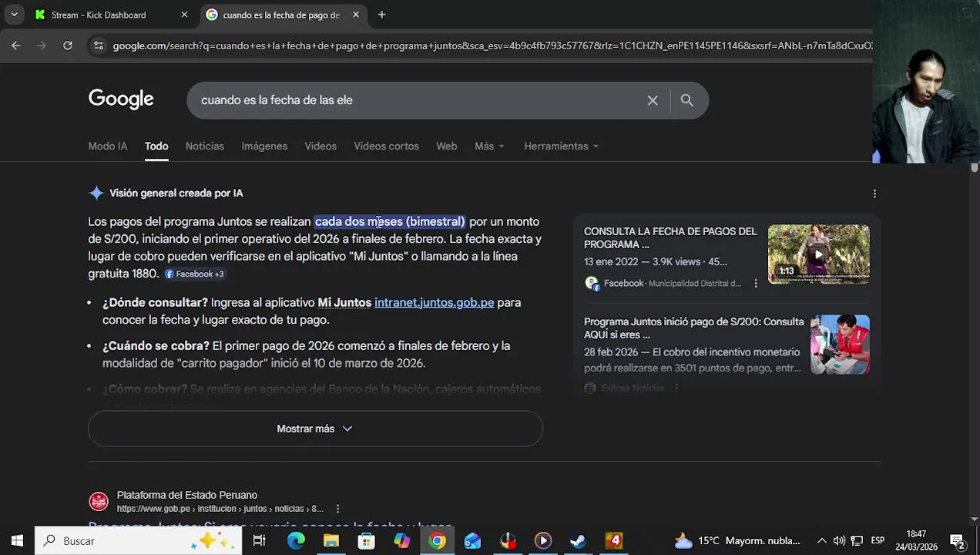Click the Google logo
The width and height of the screenshot is (980, 555).
click(x=121, y=99)
